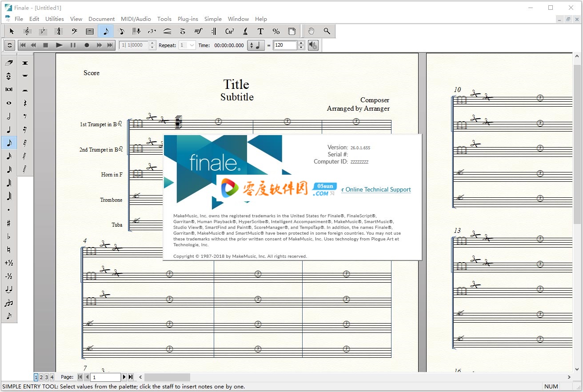Viewport: 583px width, 392px height.
Task: Click the horizontal scrollbar thumb
Action: 167,377
